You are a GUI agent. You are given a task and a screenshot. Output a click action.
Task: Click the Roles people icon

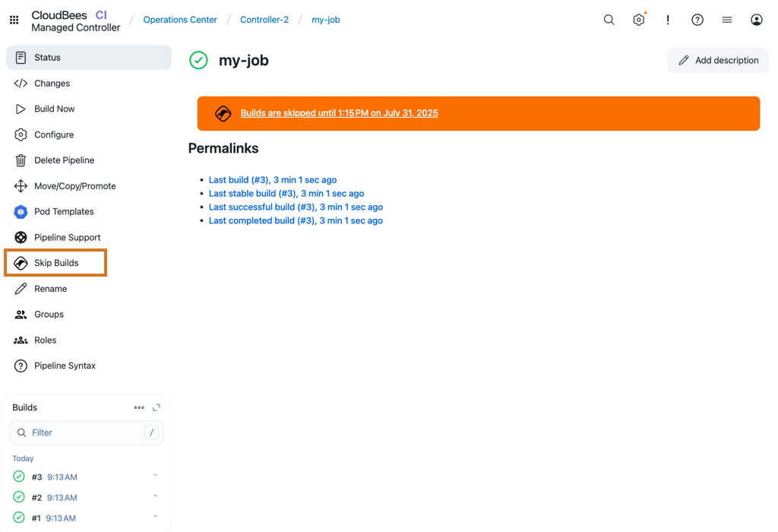[21, 340]
